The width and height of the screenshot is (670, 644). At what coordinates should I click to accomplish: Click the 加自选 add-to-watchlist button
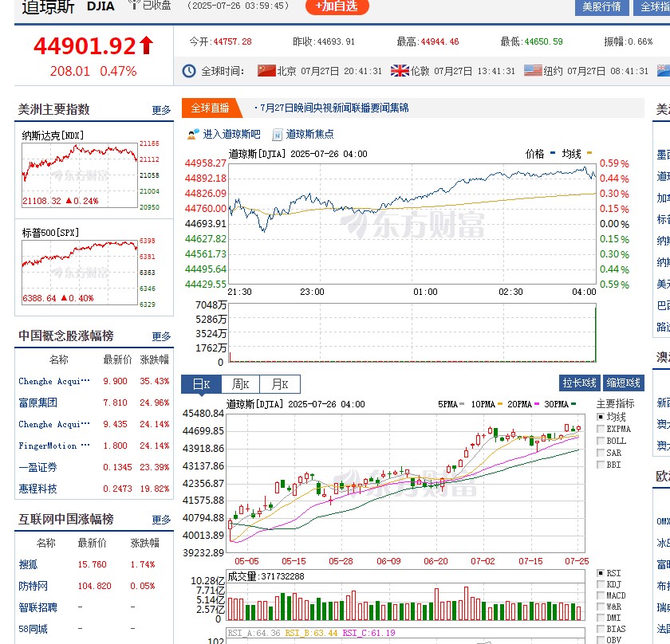coord(337,6)
